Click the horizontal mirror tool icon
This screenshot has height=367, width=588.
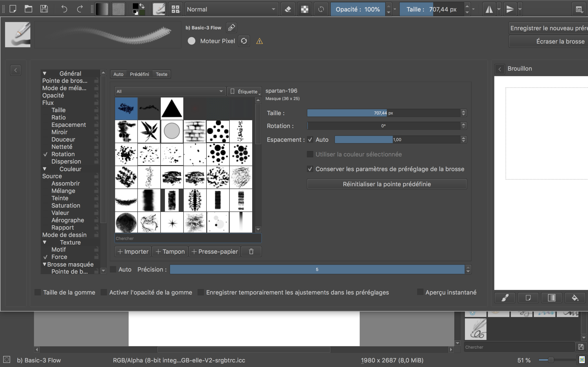click(x=489, y=9)
